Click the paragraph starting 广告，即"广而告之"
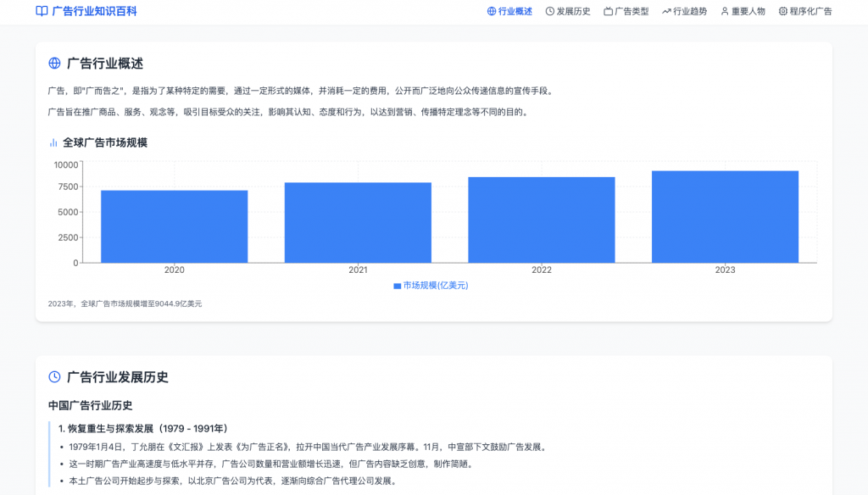 [302, 91]
